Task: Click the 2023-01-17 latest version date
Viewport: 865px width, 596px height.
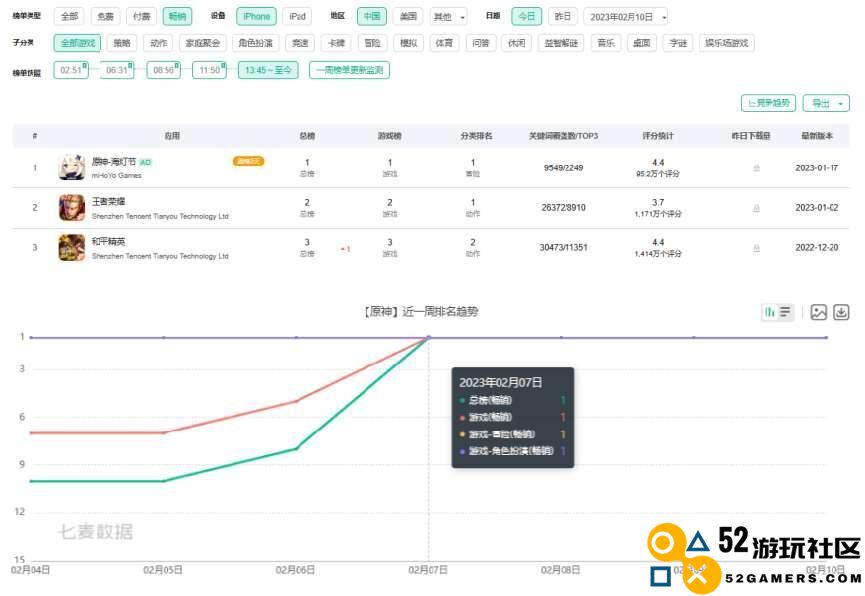Action: [x=816, y=168]
